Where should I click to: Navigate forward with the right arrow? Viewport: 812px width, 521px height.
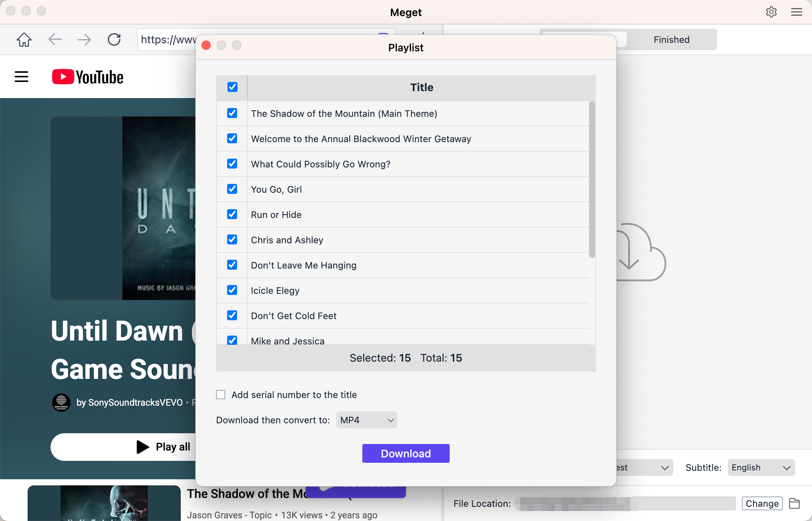[84, 39]
